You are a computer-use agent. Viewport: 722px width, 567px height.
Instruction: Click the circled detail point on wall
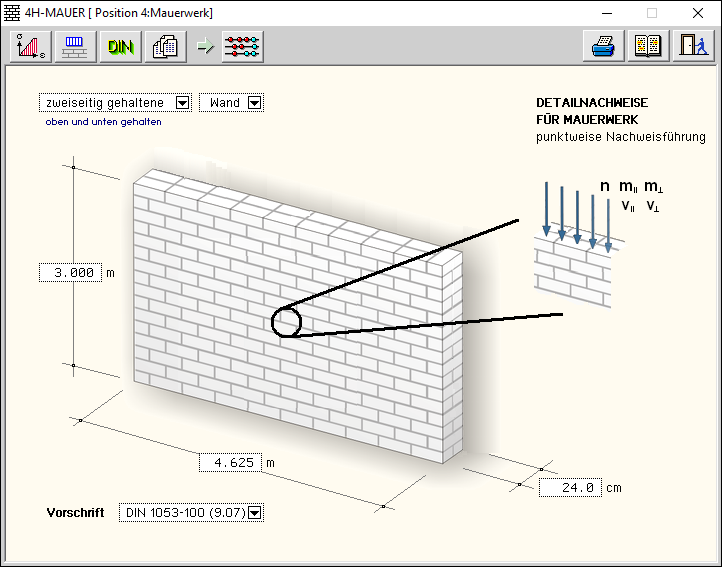click(286, 322)
